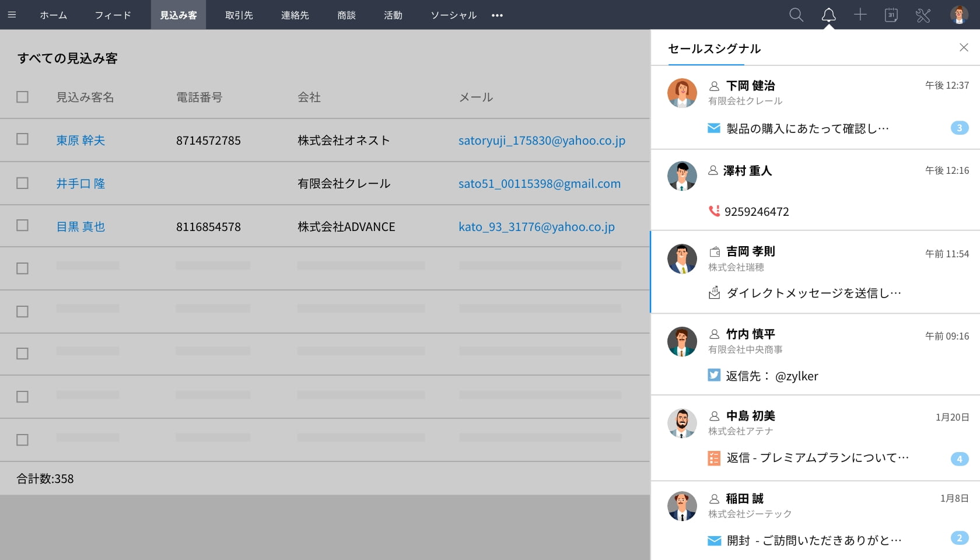Screen dimensions: 980x560
Task: Open lead 井手口 隆 link
Action: pos(80,184)
